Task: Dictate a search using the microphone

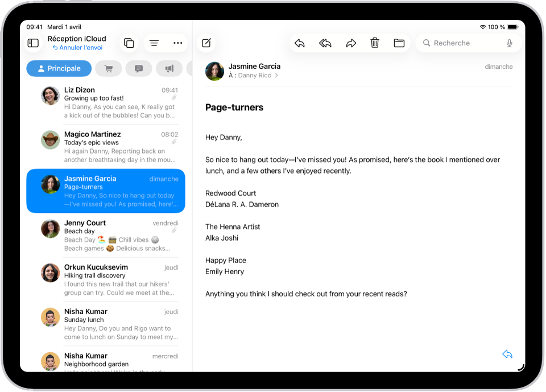Action: point(509,43)
